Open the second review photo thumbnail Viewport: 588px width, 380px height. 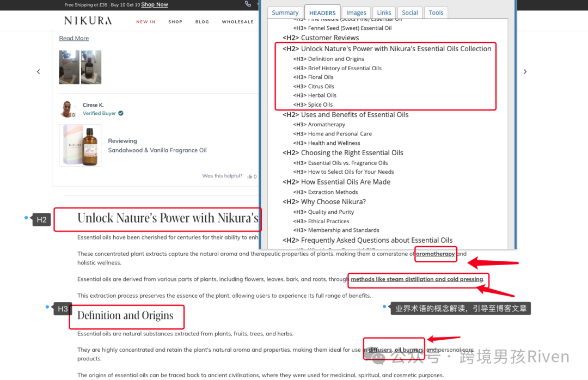coord(91,67)
